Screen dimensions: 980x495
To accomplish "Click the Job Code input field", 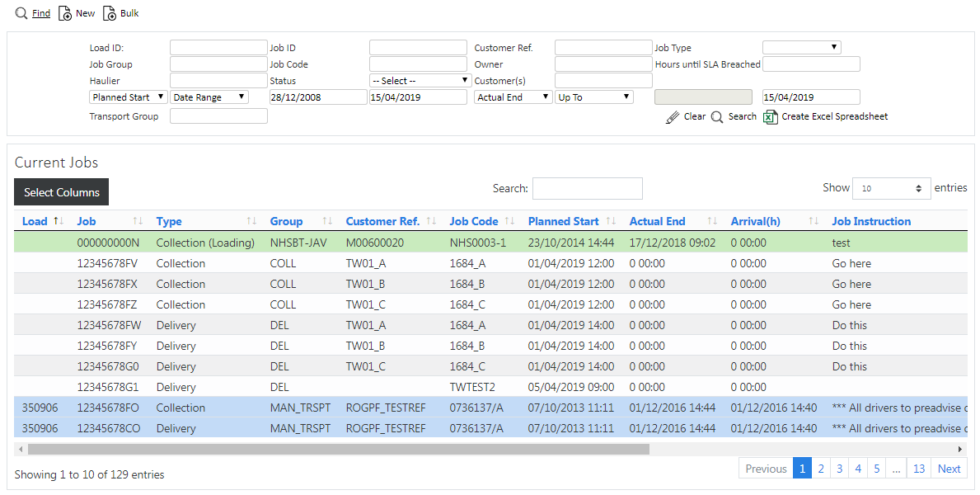I will [418, 64].
